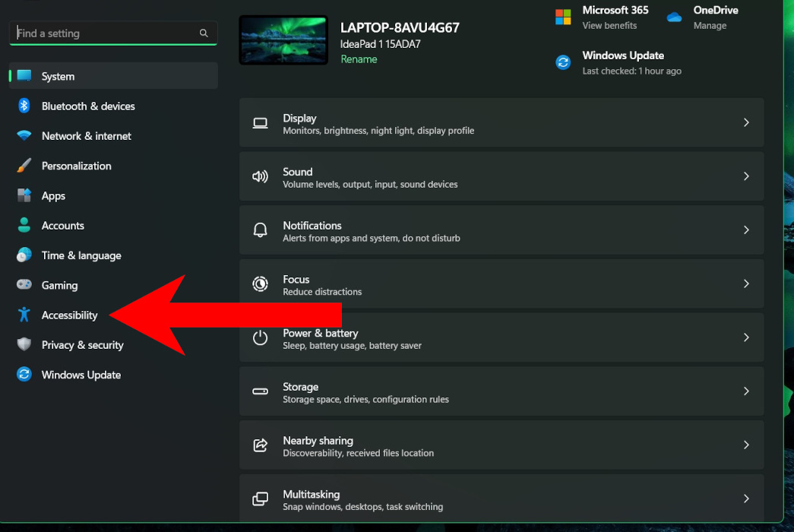Select Windows Update in the sidebar

pyautogui.click(x=81, y=375)
